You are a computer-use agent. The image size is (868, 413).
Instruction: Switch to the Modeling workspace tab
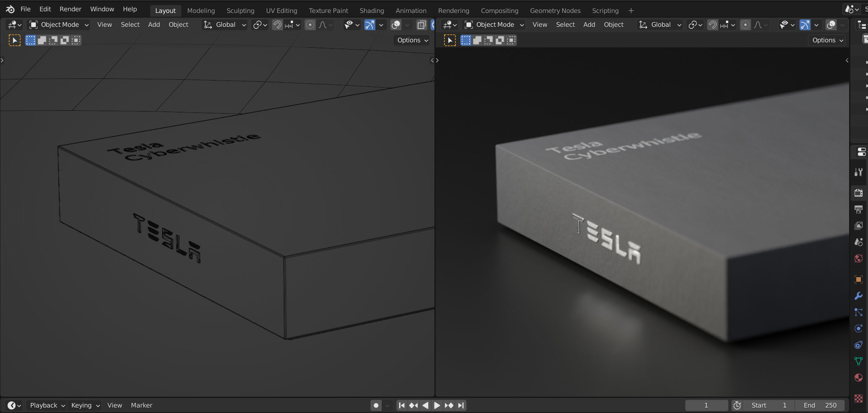tap(201, 11)
